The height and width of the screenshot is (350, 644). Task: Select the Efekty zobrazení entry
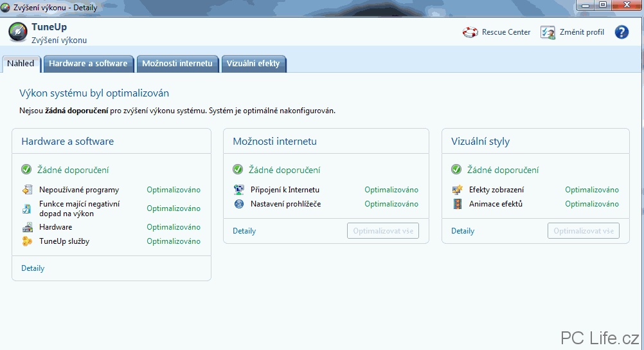click(497, 190)
